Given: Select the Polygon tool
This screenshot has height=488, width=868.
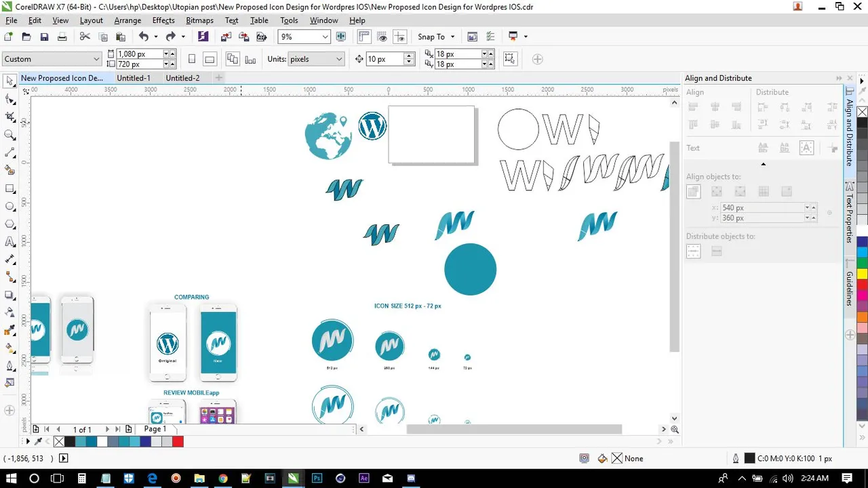Looking at the screenshot, I should pyautogui.click(x=10, y=224).
